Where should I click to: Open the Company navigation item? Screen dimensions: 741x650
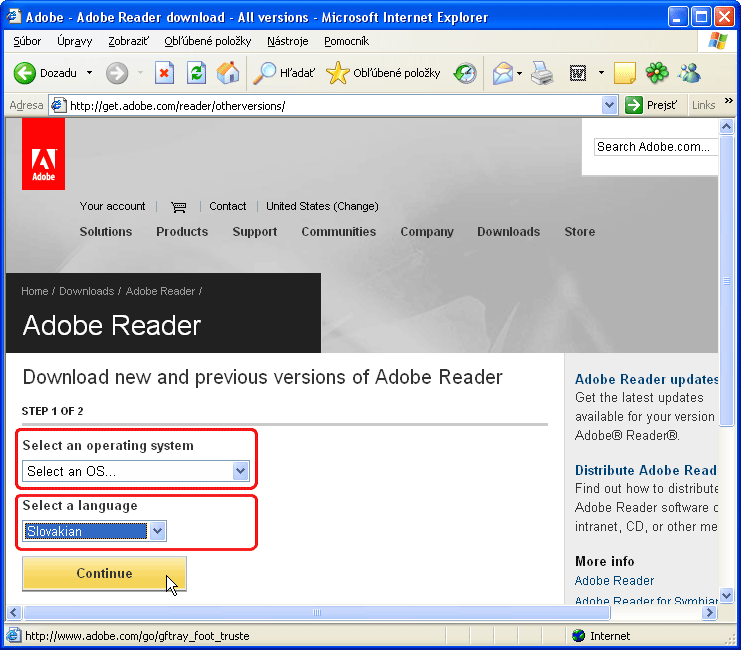point(427,232)
